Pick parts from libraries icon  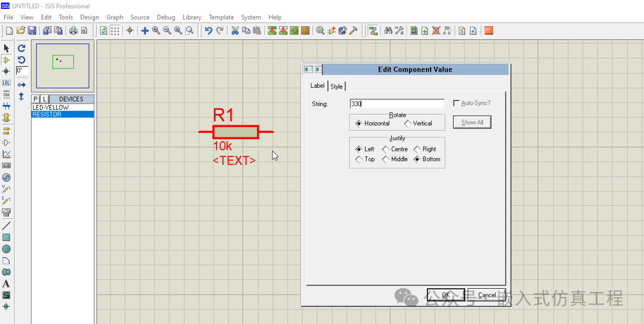pos(320,30)
